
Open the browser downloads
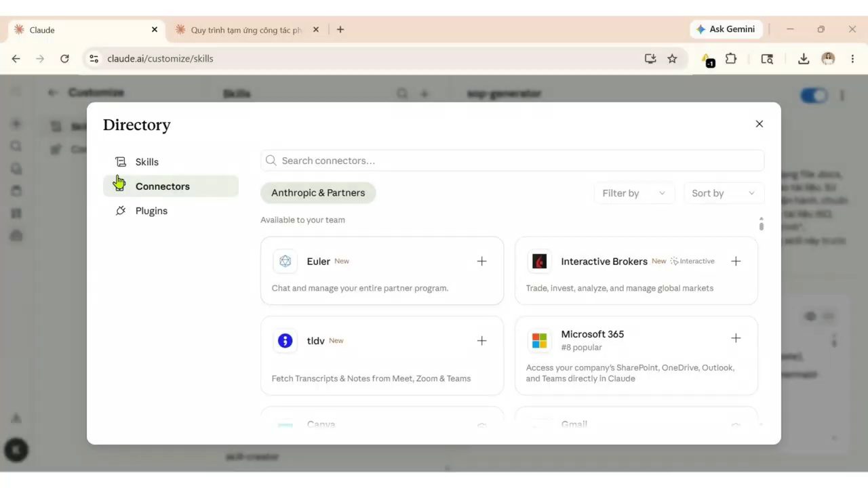tap(804, 59)
